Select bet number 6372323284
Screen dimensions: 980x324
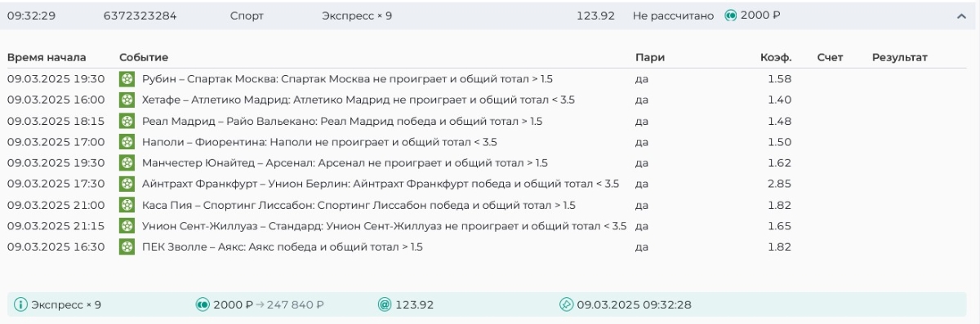(140, 16)
